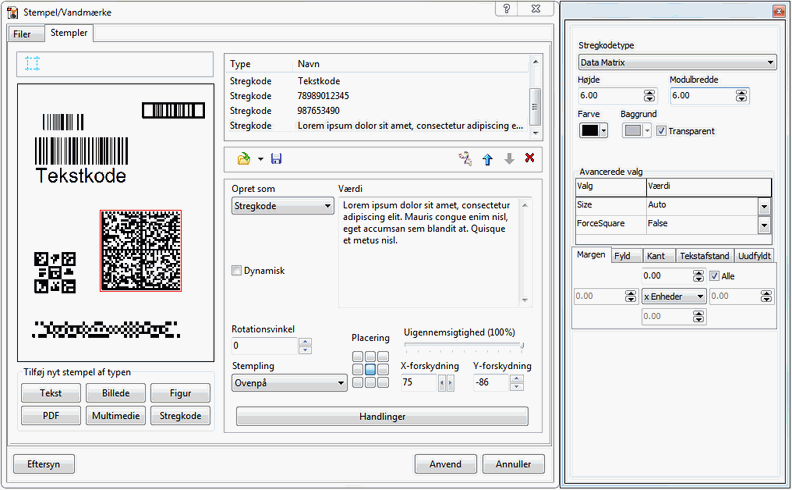
Task: Open the Stempling Ovenpå dropdown
Action: coord(289,383)
